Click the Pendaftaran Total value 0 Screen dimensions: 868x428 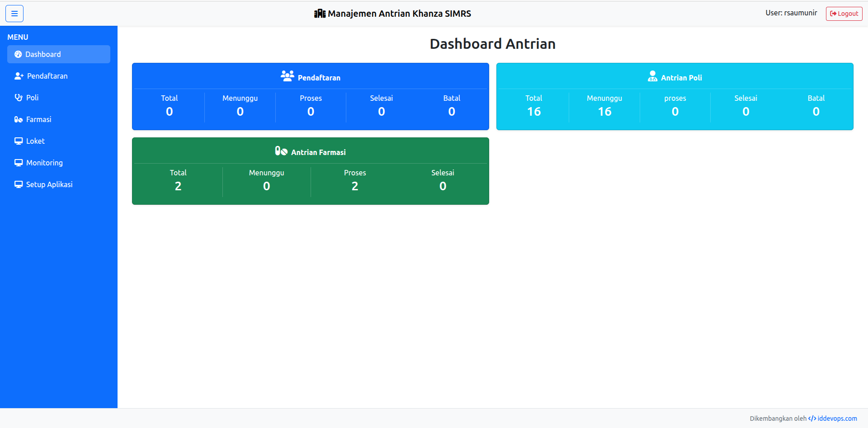pyautogui.click(x=170, y=112)
